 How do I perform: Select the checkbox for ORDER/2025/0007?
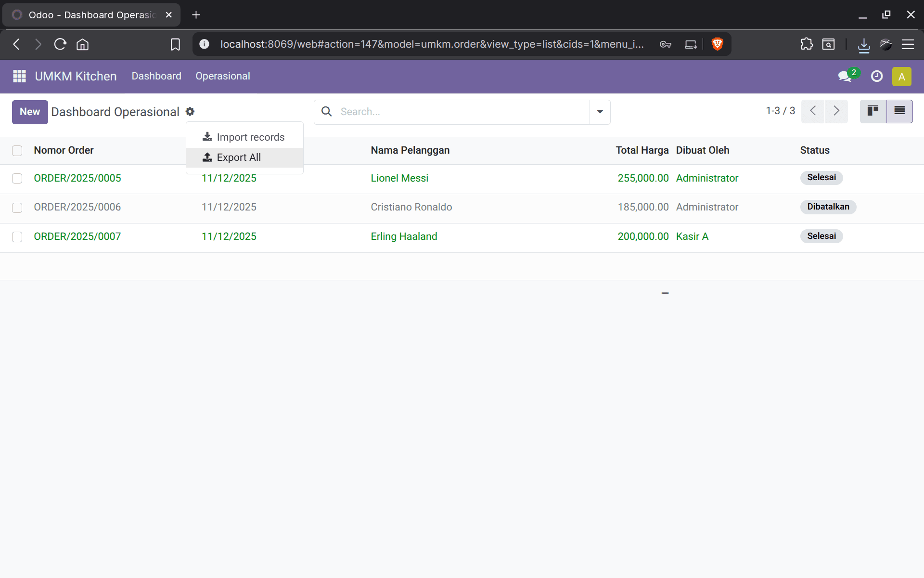(x=17, y=237)
